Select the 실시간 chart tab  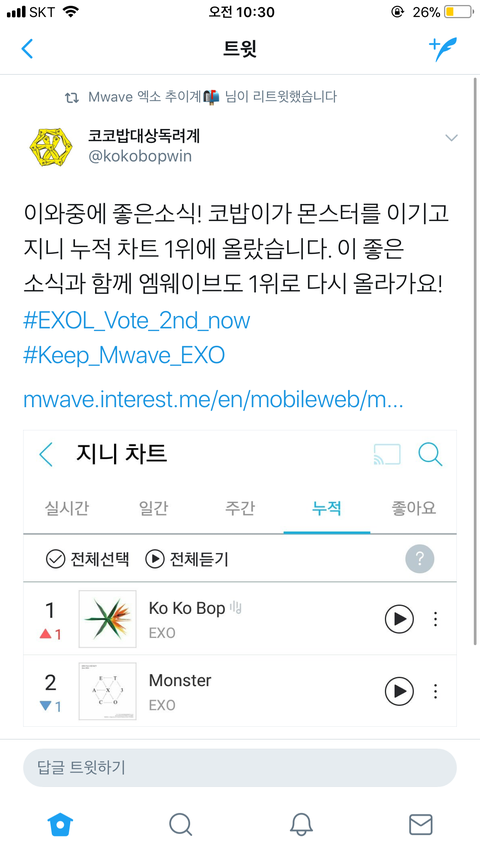pos(66,508)
